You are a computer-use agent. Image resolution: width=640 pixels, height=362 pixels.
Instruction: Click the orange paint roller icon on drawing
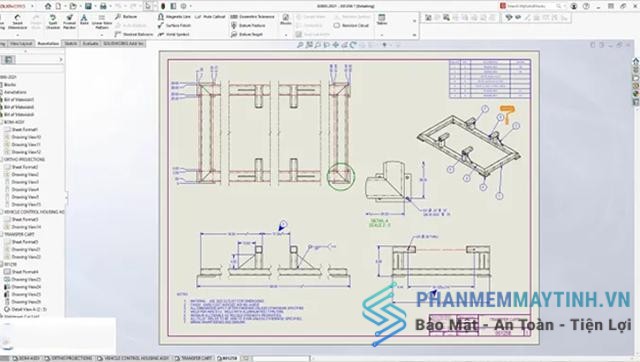coord(507,114)
